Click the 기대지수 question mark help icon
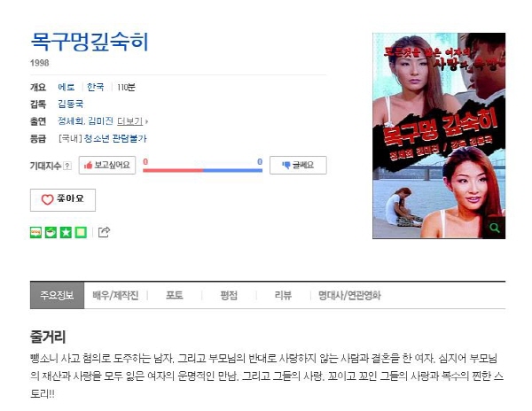 coord(67,166)
